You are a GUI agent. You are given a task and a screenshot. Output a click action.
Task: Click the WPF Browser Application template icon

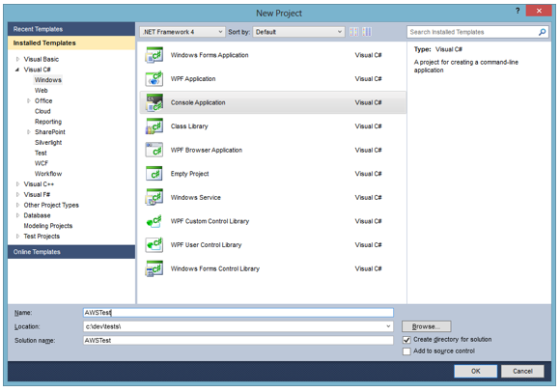pyautogui.click(x=154, y=150)
